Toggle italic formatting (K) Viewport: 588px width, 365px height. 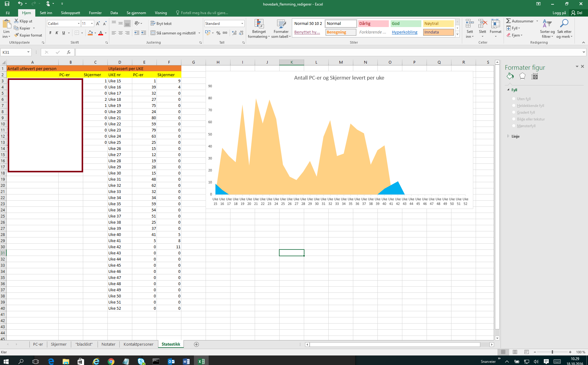(57, 33)
